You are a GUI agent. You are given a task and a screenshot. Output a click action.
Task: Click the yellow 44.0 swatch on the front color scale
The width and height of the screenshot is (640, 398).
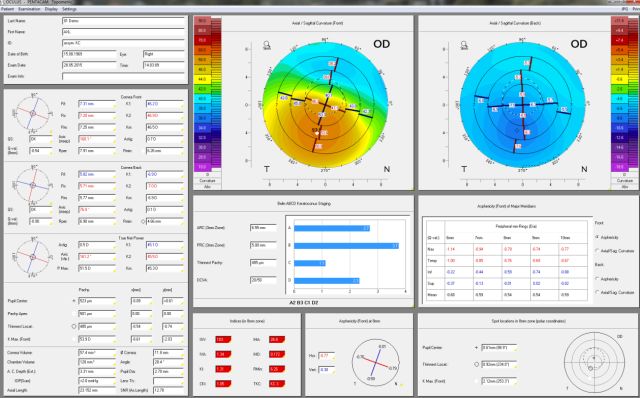[202, 79]
